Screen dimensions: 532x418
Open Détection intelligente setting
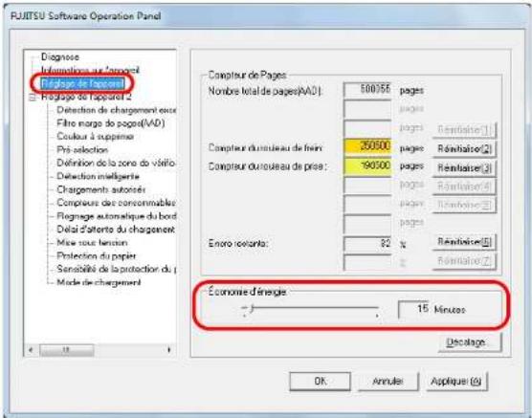[x=98, y=176]
